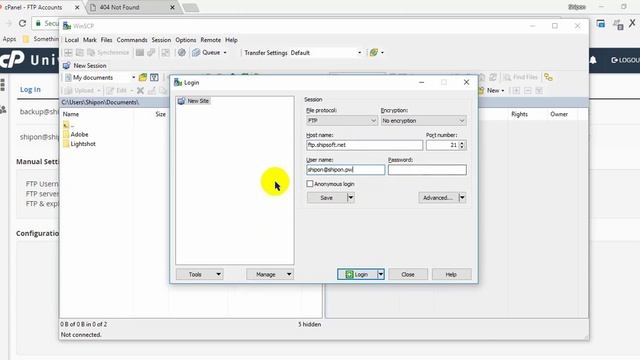Open the Mark menu

pyautogui.click(x=90, y=40)
